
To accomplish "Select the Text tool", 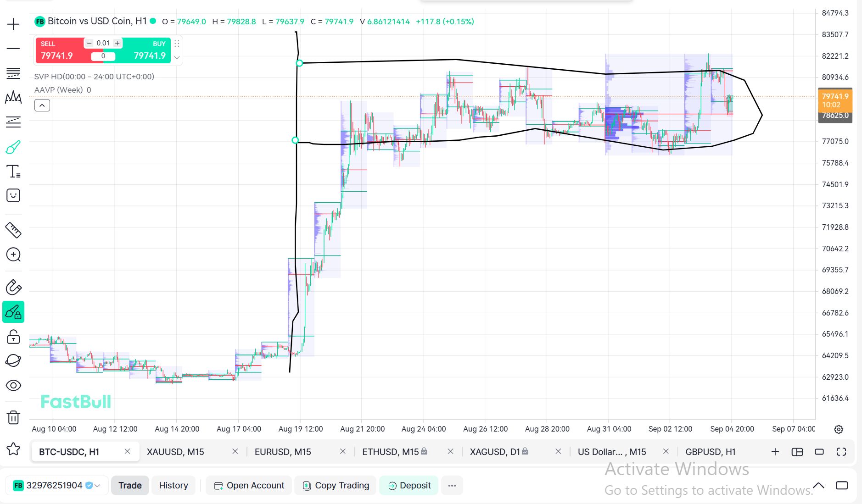I will [13, 172].
